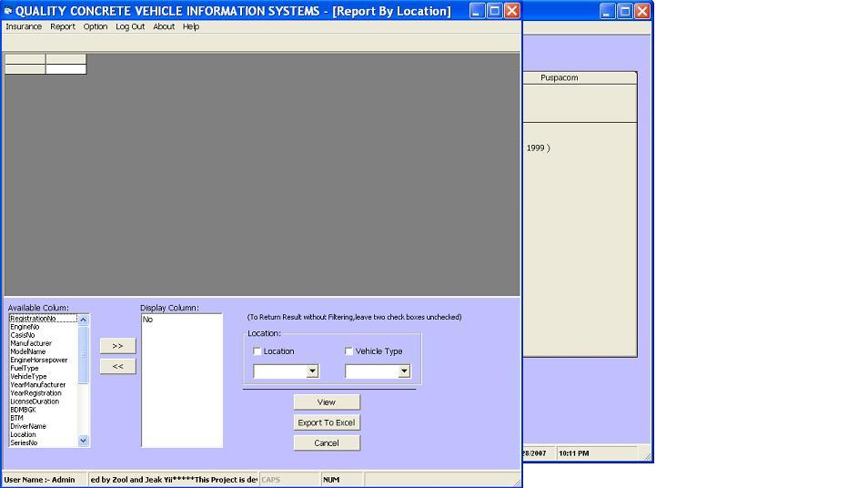Click the Export To Excel button

click(327, 422)
